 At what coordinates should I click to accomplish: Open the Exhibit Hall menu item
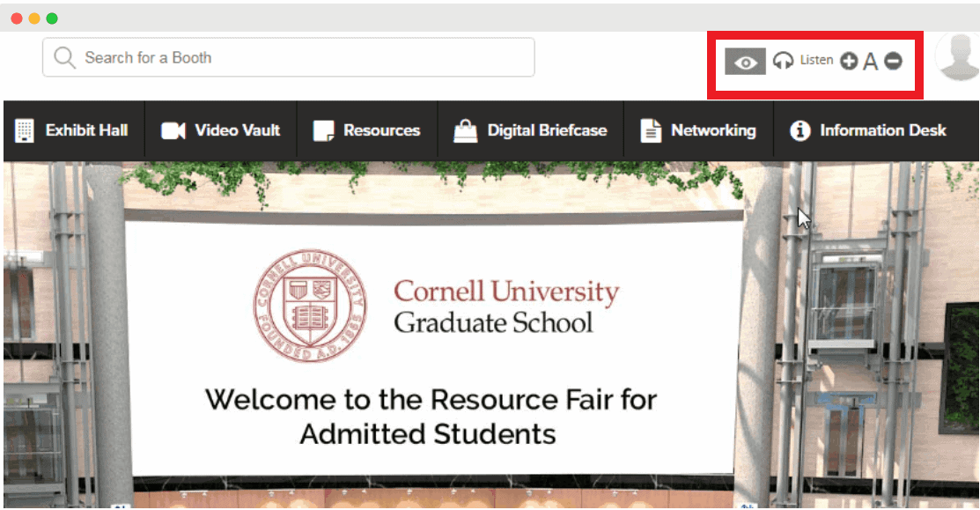click(x=74, y=130)
